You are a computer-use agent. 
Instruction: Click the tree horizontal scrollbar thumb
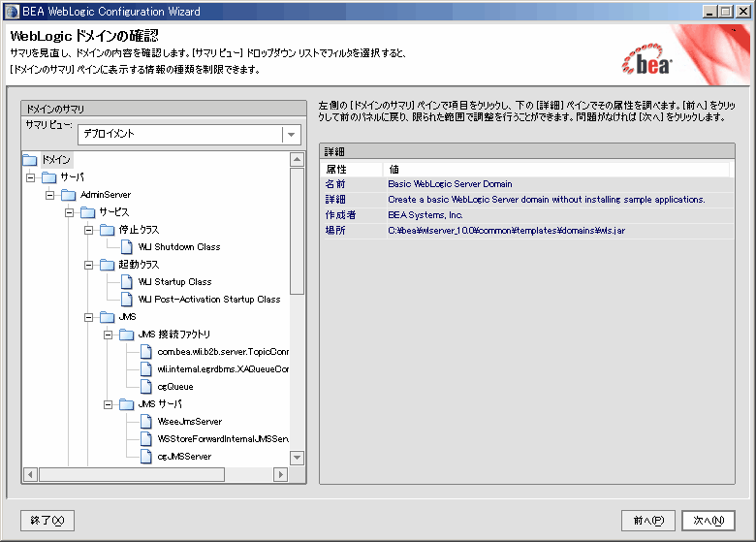tap(132, 474)
